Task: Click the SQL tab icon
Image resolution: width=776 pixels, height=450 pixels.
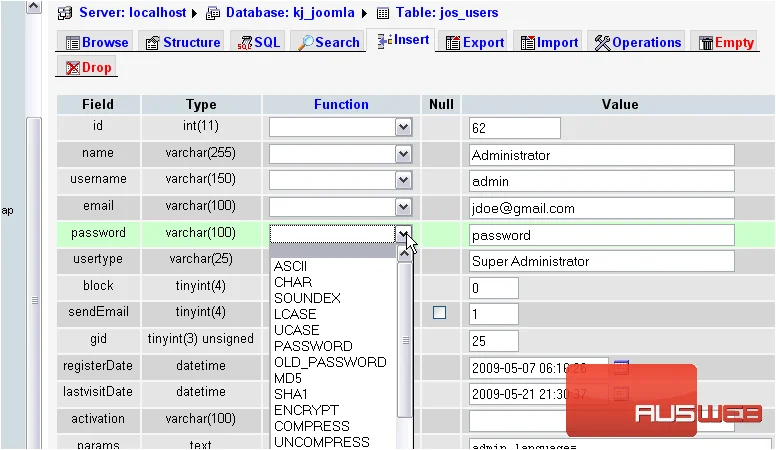Action: (x=244, y=43)
